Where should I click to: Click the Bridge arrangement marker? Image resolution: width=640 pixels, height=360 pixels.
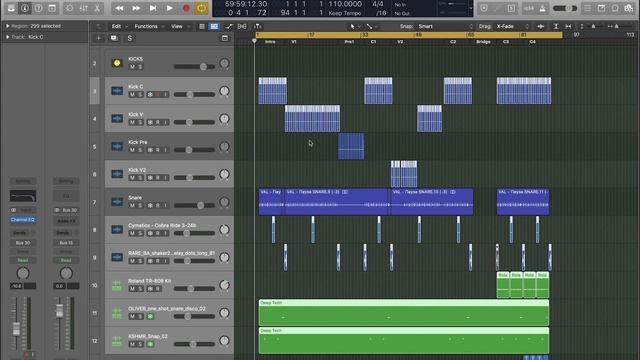pos(483,42)
